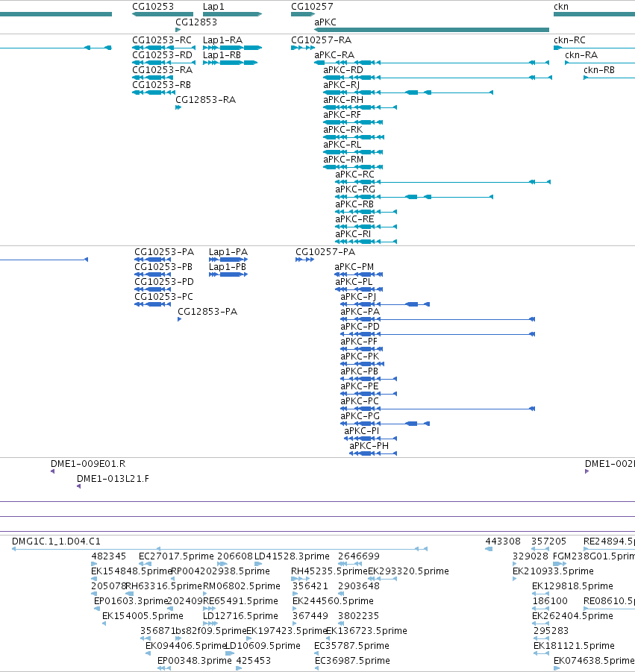This screenshot has width=635, height=672.
Task: Click the aPKC-RD transcript label
Action: coord(343,70)
